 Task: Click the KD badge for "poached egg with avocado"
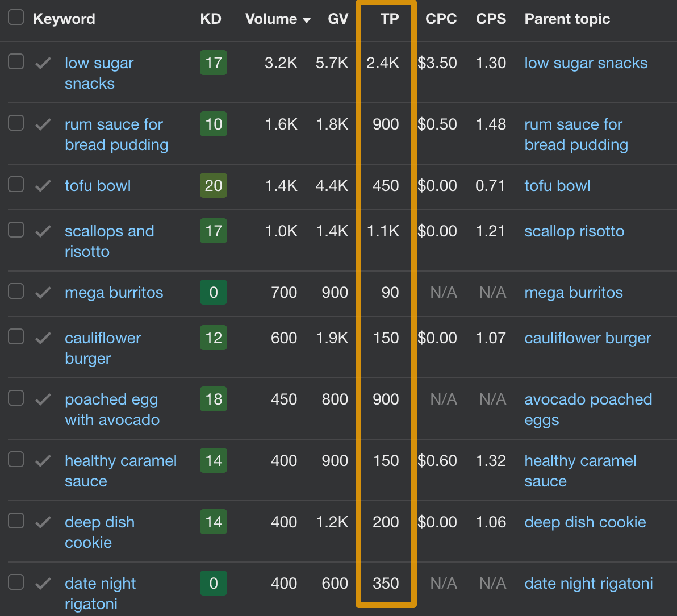click(x=213, y=399)
